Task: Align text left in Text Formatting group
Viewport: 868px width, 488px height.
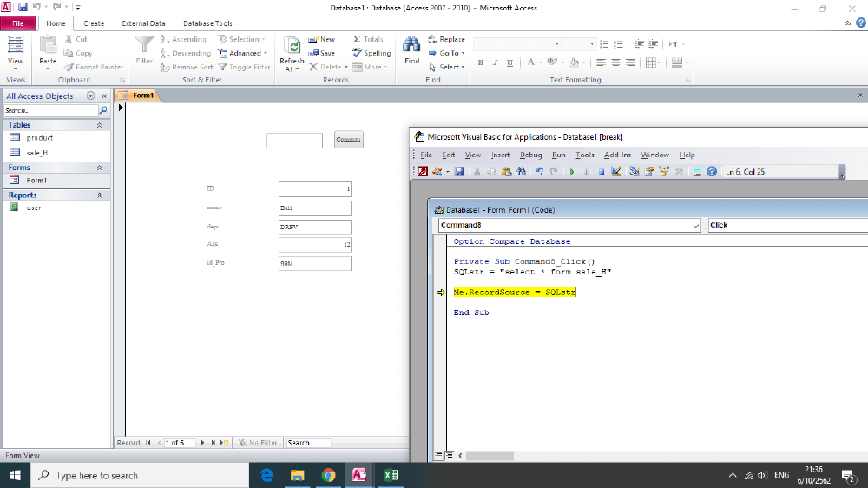Action: tap(601, 63)
